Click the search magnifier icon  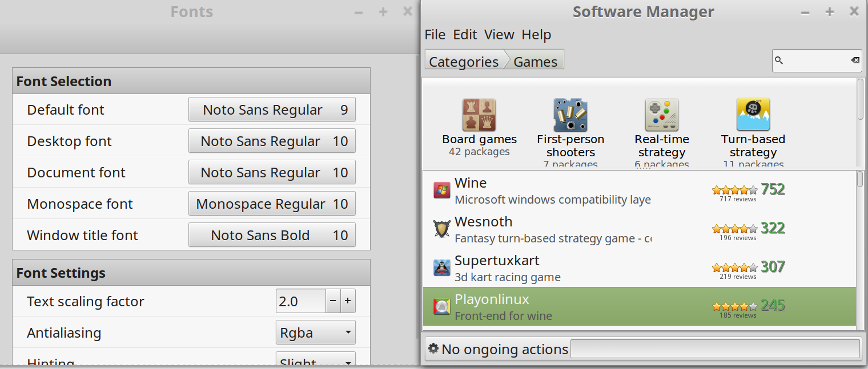[x=779, y=60]
